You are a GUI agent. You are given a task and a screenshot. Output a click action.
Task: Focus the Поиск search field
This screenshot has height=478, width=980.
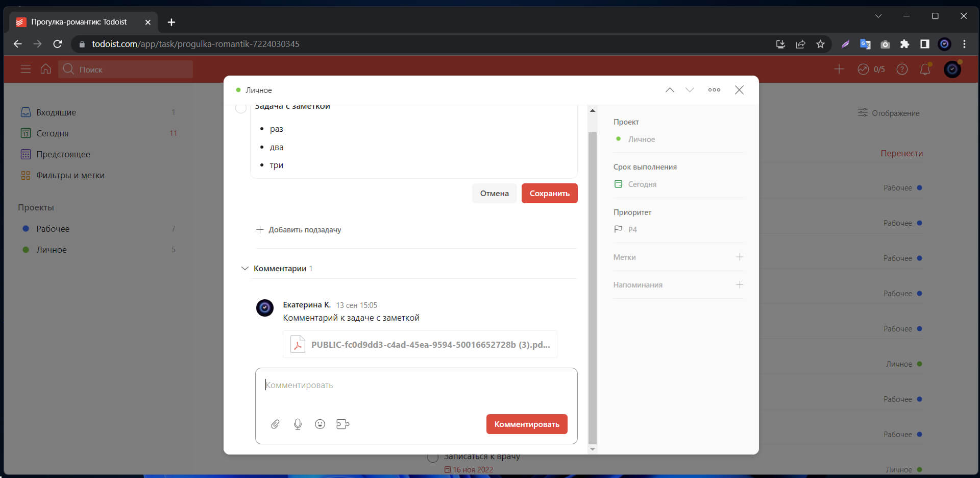[x=126, y=69]
